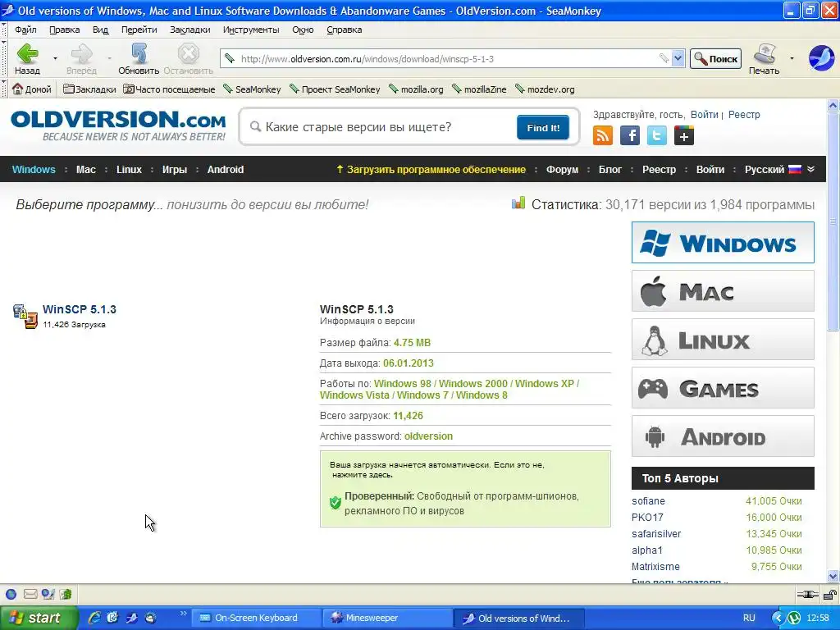
Task: Click the Google Plus share icon
Action: (684, 135)
